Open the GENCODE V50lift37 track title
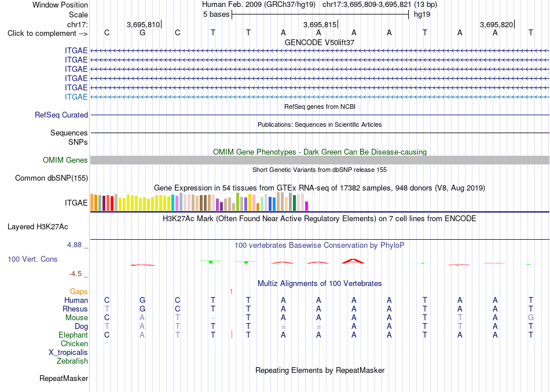This screenshot has width=550, height=392. coord(320,42)
